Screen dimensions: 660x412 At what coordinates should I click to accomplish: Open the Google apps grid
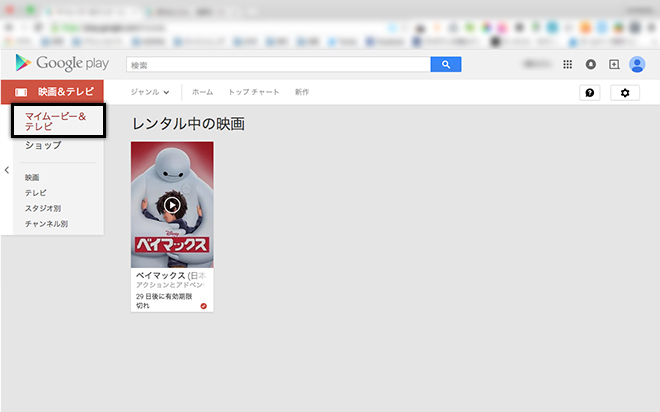[567, 64]
